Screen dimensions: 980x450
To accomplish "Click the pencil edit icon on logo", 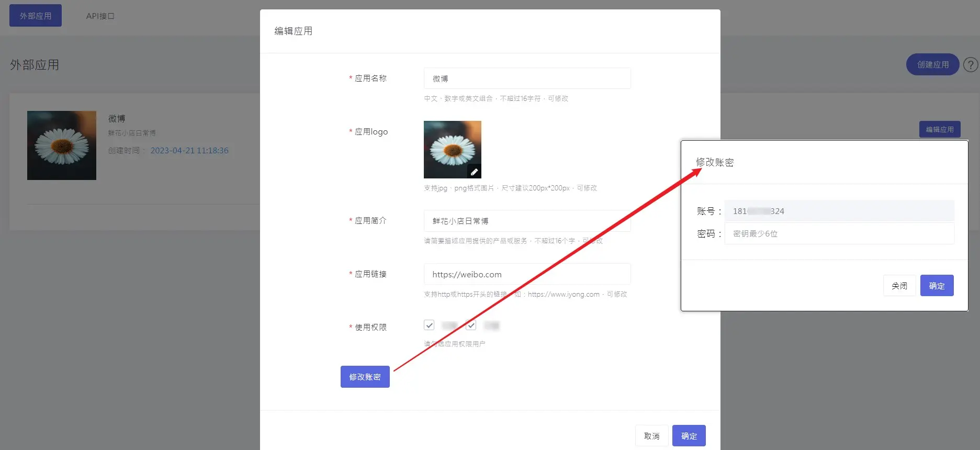I will click(x=474, y=172).
